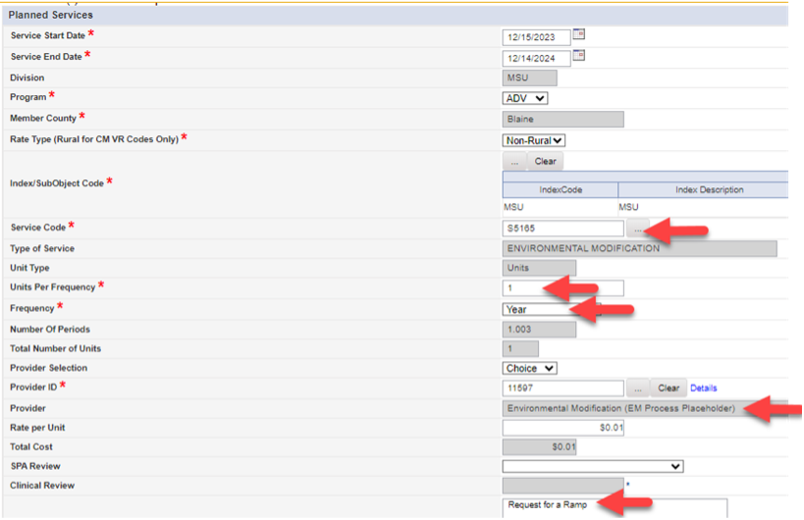Click the Member County field showing Blaine
The height and width of the screenshot is (520, 804).
coord(562,119)
